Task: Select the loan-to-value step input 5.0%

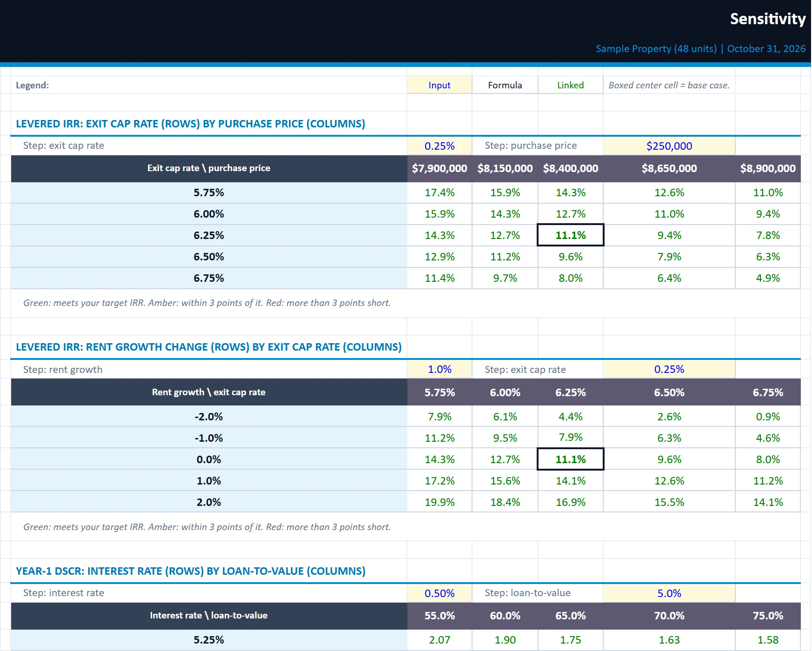Action: (x=669, y=593)
